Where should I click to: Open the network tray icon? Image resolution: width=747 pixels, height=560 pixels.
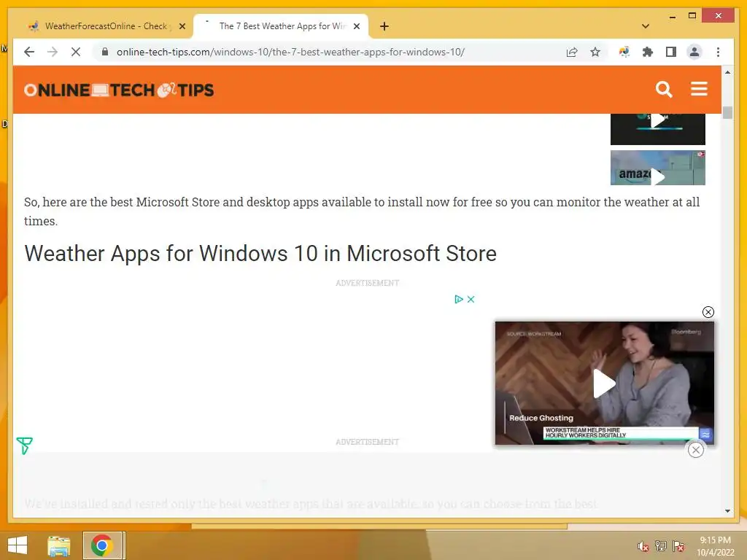click(x=661, y=545)
